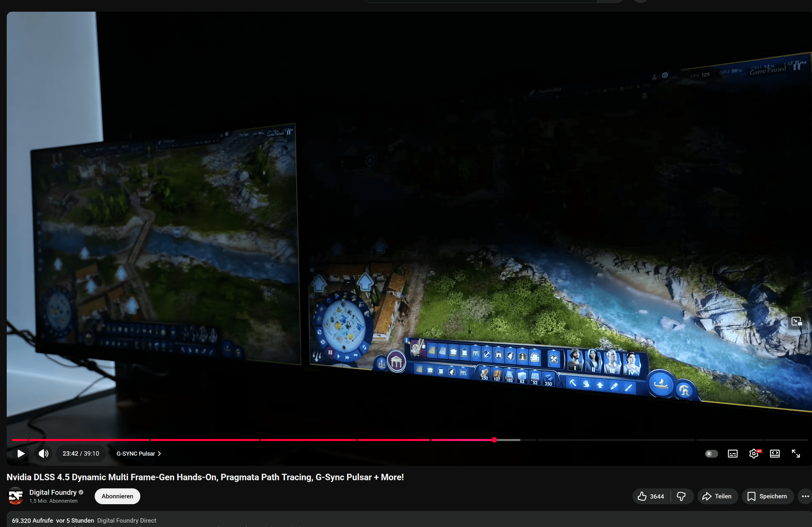Click the red progress bar scrubber
This screenshot has height=527, width=812.
click(494, 440)
